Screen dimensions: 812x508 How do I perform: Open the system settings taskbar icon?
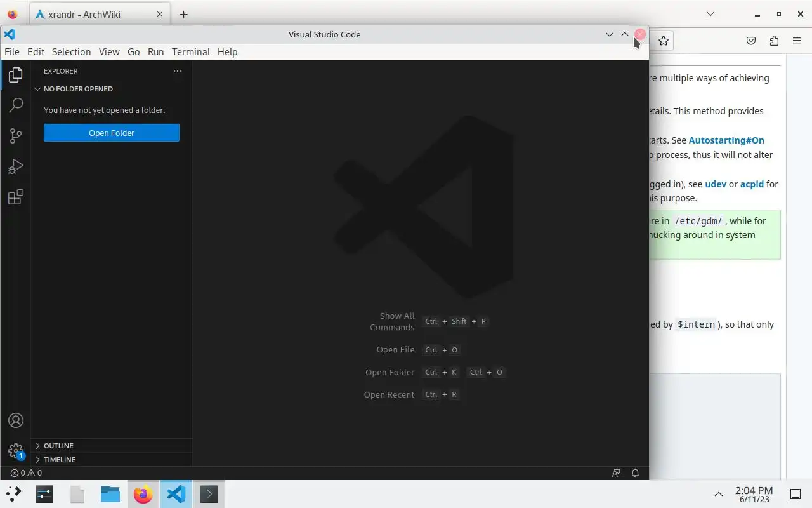coord(44,493)
